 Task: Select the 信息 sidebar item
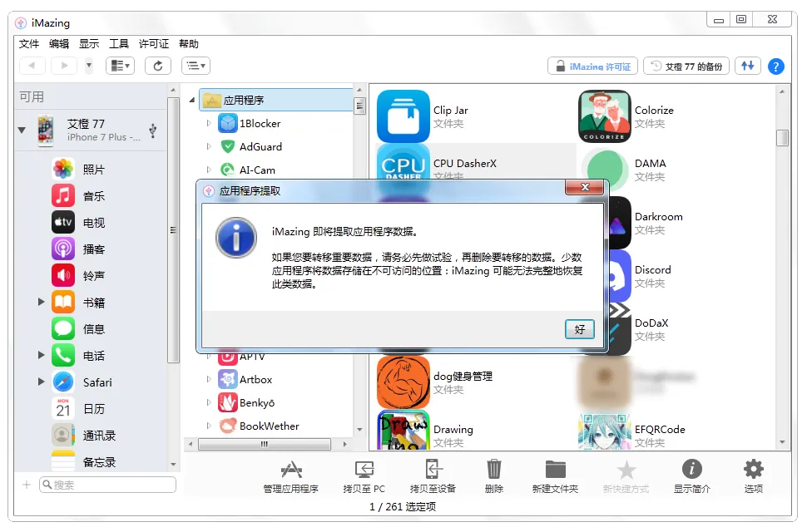[x=92, y=329]
